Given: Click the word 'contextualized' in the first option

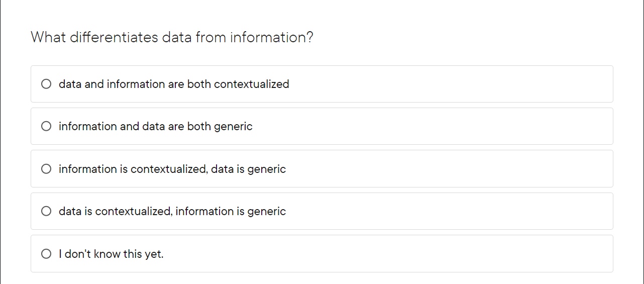Looking at the screenshot, I should click(x=251, y=84).
